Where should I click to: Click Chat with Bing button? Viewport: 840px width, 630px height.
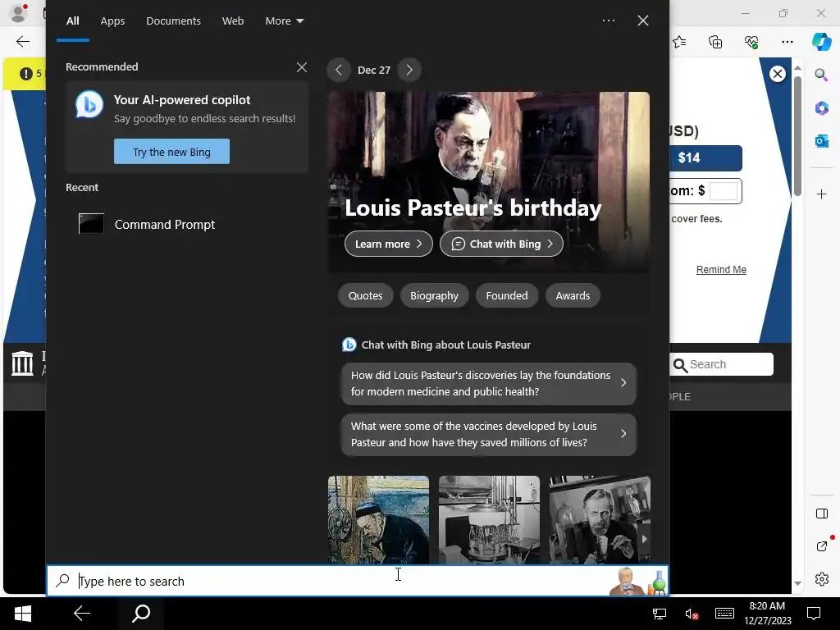501,244
